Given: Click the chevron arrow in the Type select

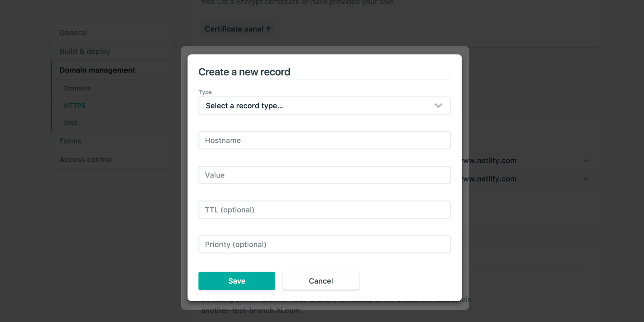Looking at the screenshot, I should [x=438, y=105].
